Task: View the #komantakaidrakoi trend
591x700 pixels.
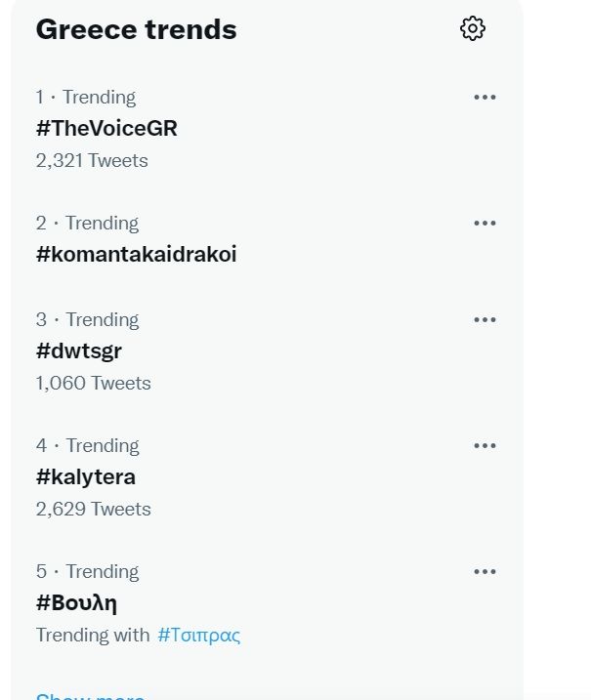Action: coord(136,254)
